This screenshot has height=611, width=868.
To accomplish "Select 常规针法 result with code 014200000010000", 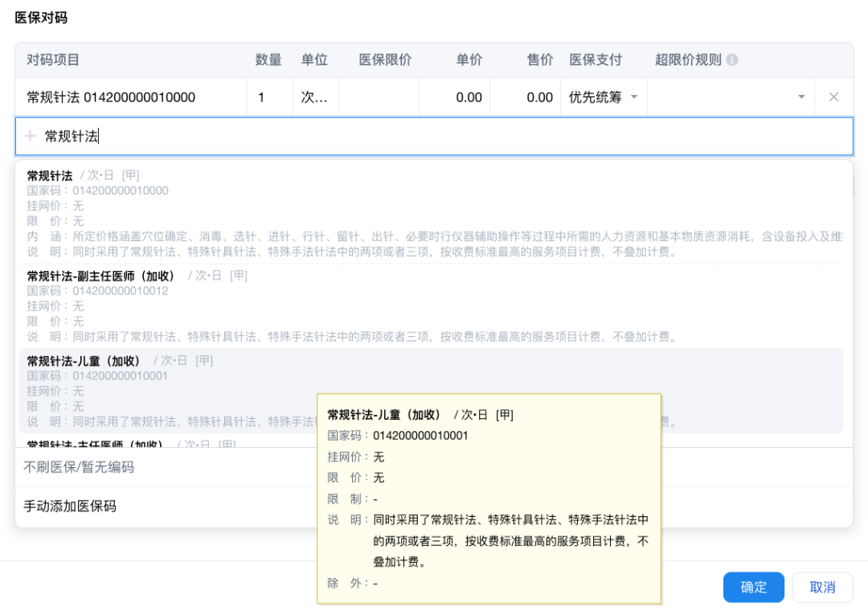I will 50,176.
